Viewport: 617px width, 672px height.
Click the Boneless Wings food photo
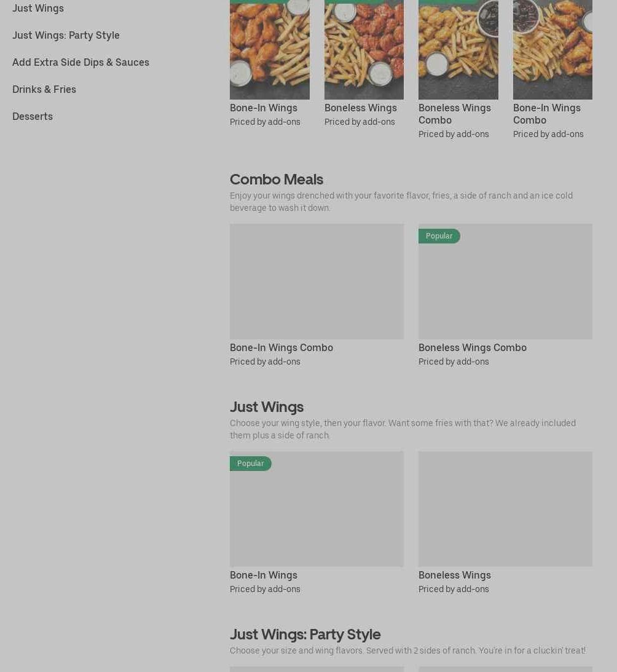(x=364, y=50)
